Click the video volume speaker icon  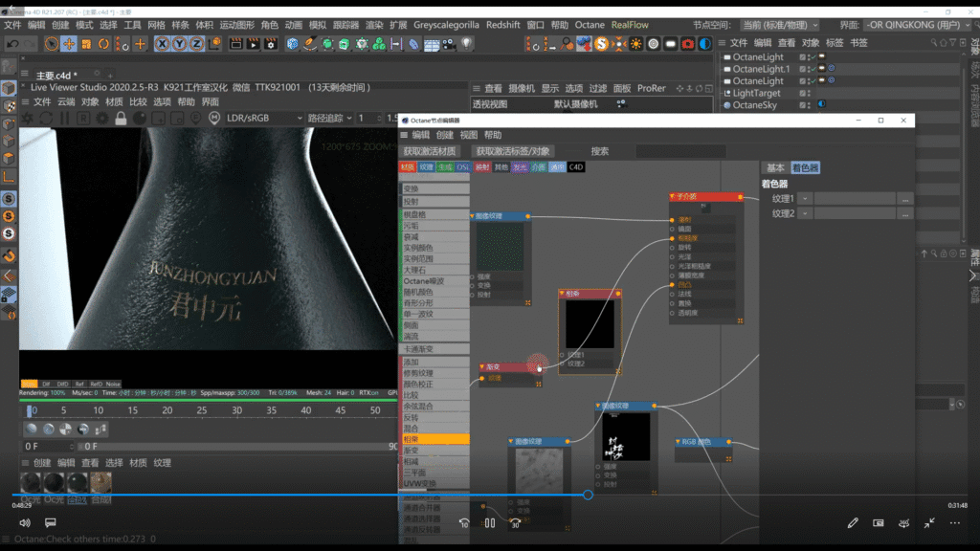click(25, 523)
